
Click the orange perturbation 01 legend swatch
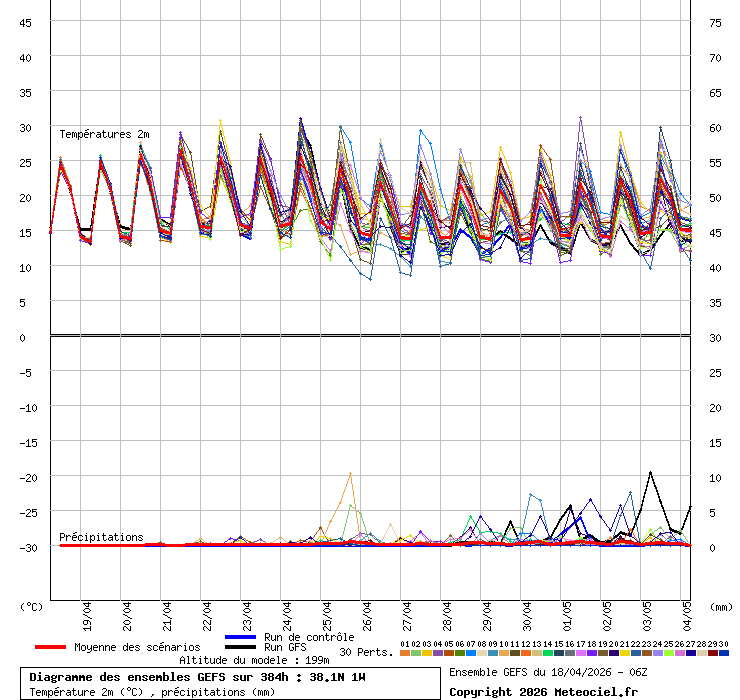pyautogui.click(x=404, y=653)
